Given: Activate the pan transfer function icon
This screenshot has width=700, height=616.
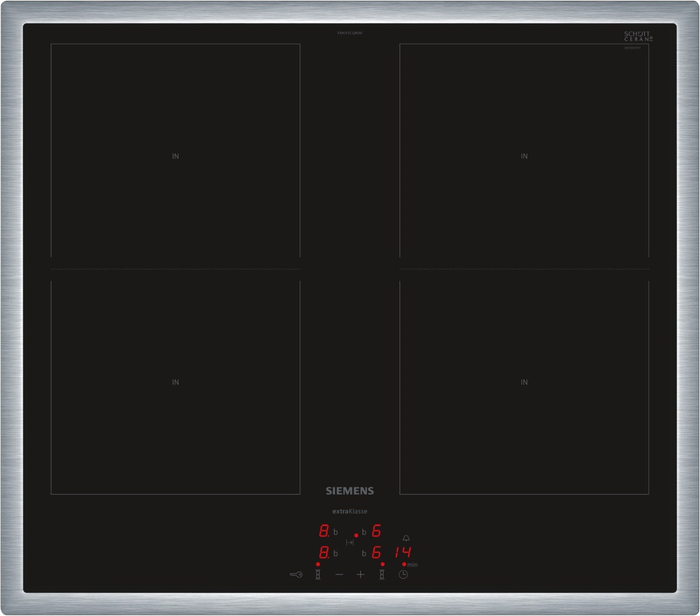Looking at the screenshot, I should click(350, 542).
